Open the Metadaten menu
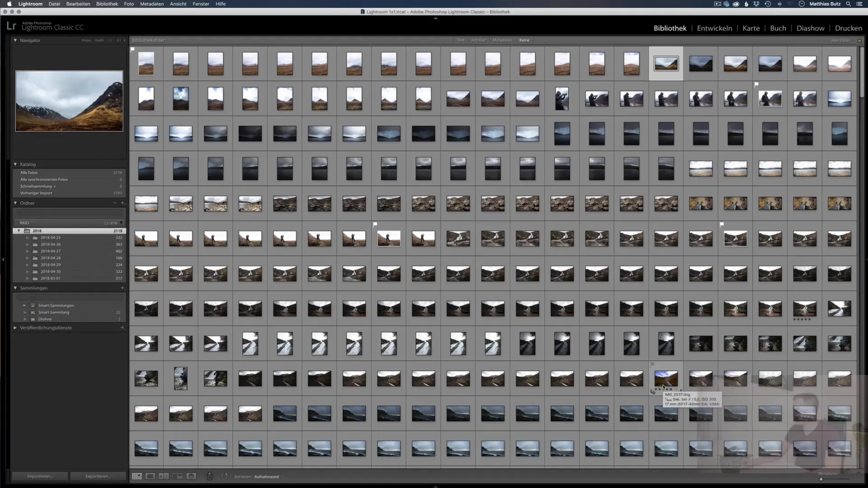868x488 pixels. [x=152, y=4]
